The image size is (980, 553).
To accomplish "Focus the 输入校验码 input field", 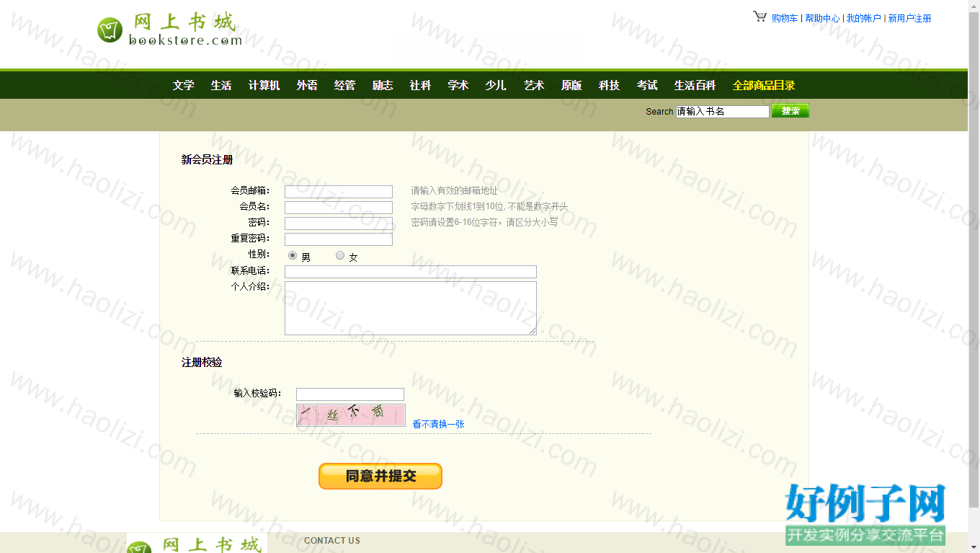I will (350, 394).
